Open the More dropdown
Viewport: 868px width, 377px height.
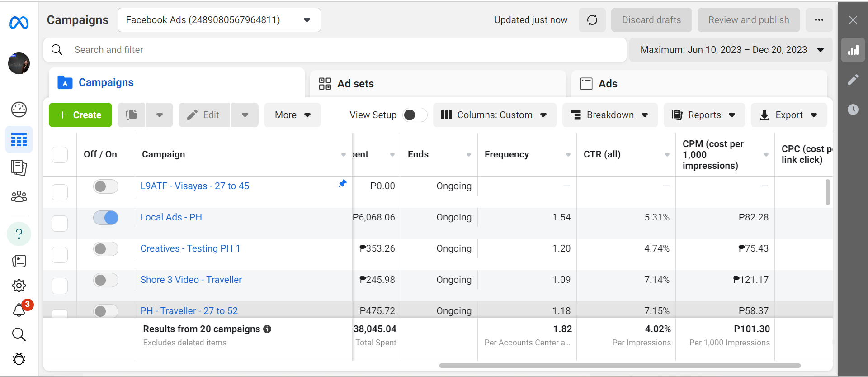292,115
